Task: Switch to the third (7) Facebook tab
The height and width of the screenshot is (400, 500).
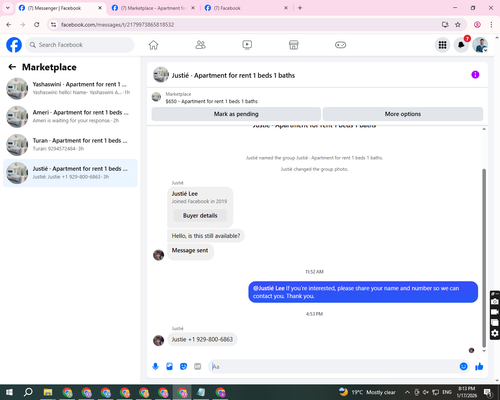Action: pyautogui.click(x=247, y=8)
